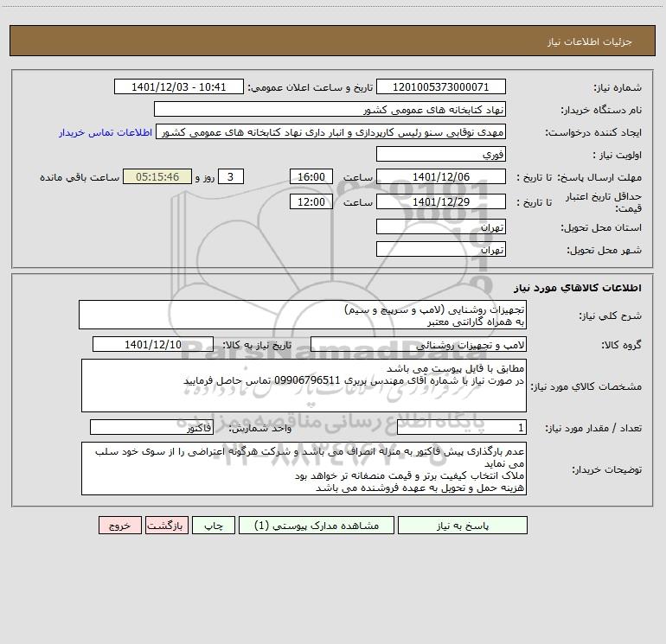This screenshot has width=666, height=644.
Task: Click the بازگشت back button
Action: coord(166,525)
